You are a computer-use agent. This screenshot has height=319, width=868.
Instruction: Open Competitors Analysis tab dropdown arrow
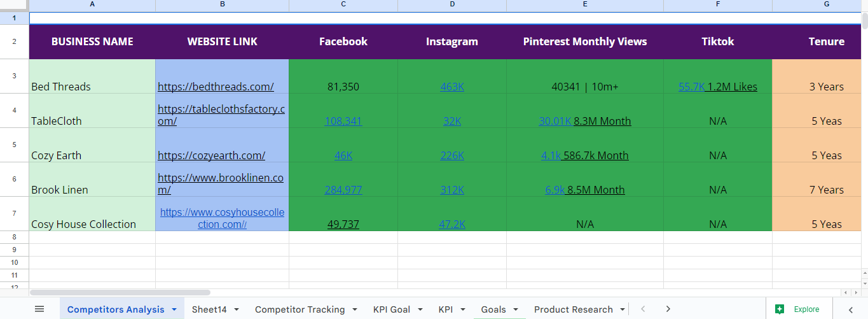coord(174,309)
